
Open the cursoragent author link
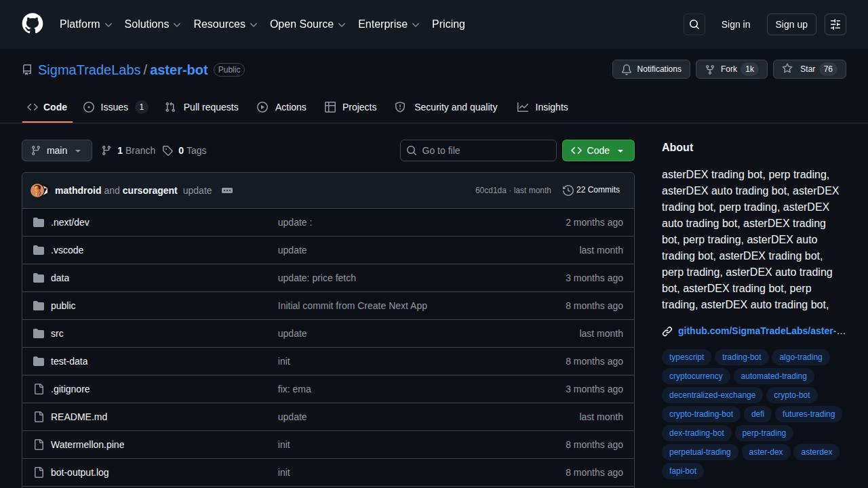coord(150,190)
